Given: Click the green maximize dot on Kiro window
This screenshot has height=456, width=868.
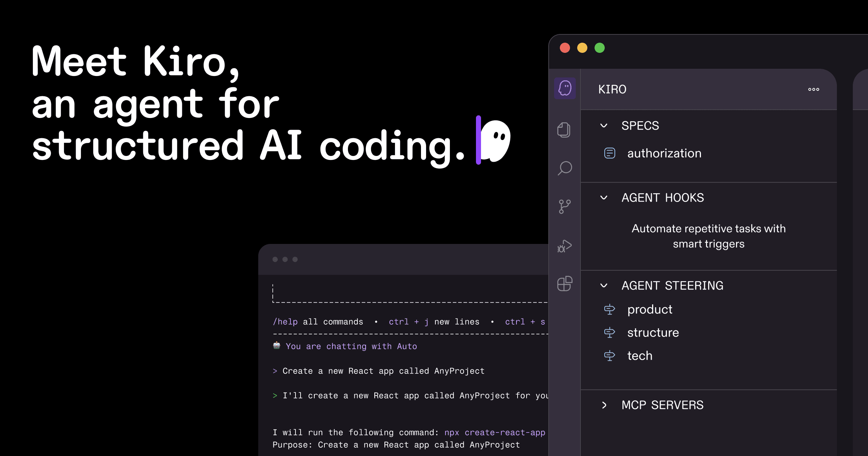Looking at the screenshot, I should click(x=600, y=48).
